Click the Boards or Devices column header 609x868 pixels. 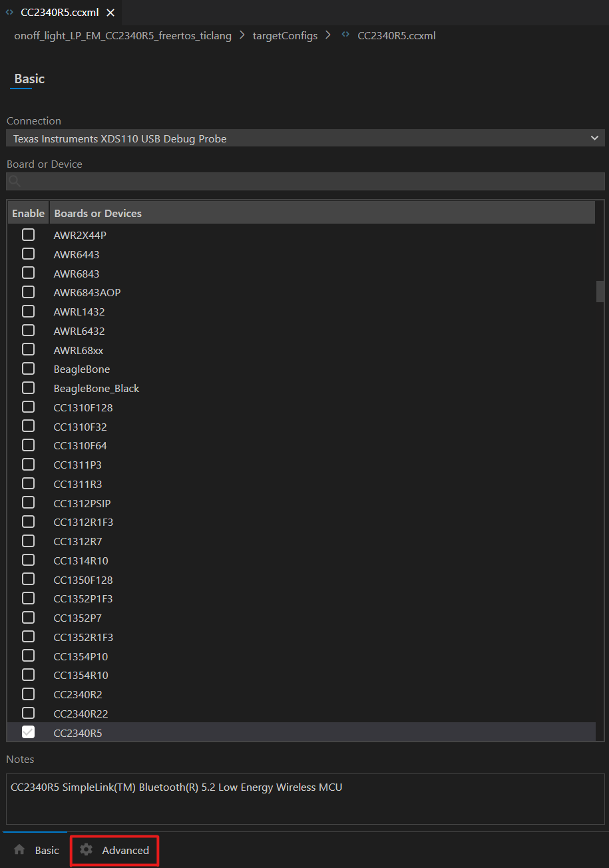[98, 213]
